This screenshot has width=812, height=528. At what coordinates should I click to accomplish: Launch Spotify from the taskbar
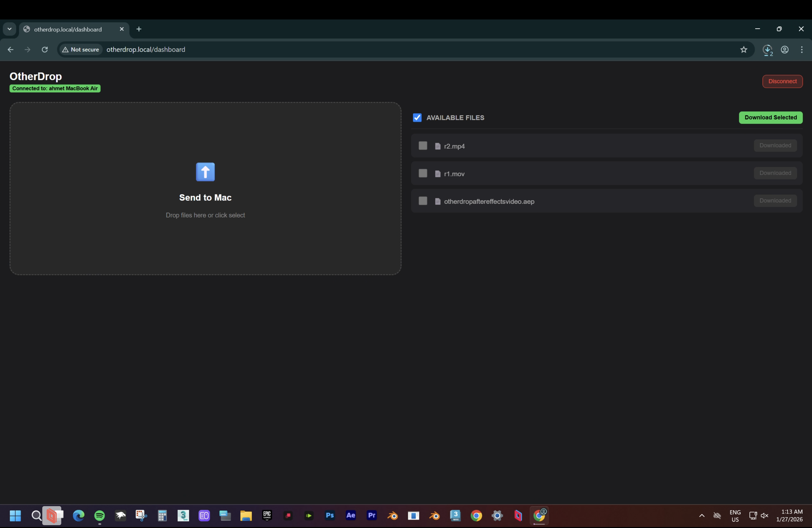click(100, 515)
